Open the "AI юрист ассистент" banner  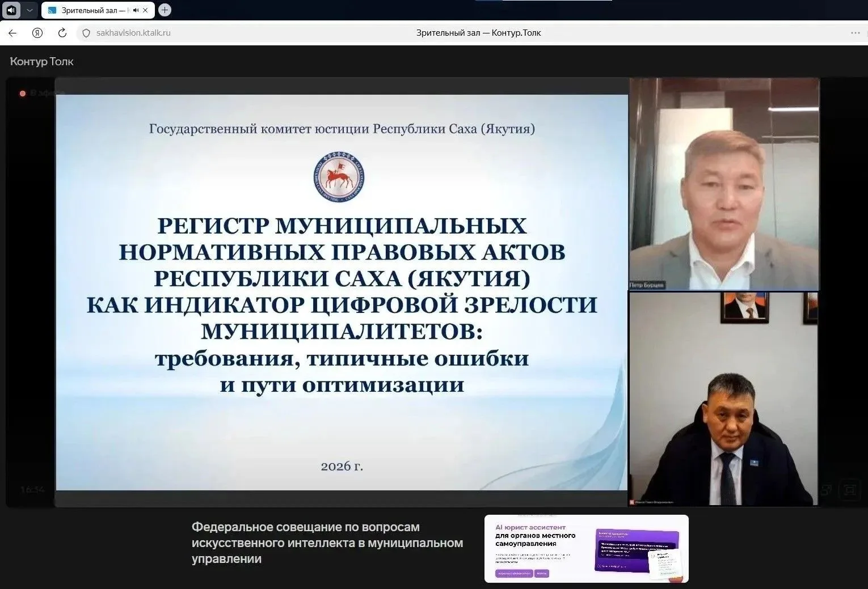(x=587, y=549)
